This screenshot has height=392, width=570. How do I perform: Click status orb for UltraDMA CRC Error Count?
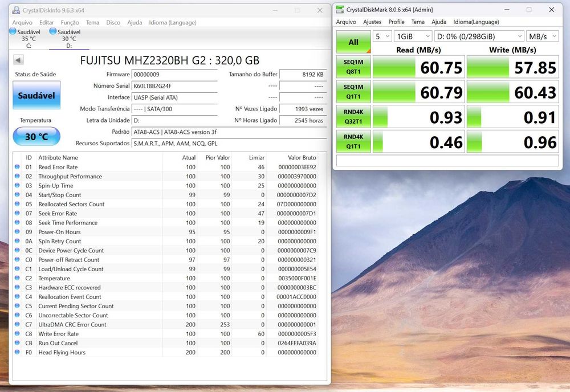[17, 324]
